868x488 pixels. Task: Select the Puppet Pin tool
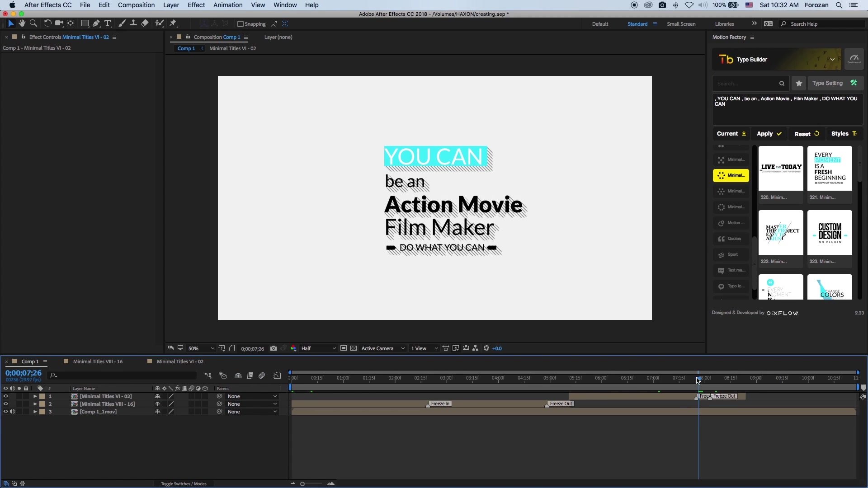click(x=174, y=23)
